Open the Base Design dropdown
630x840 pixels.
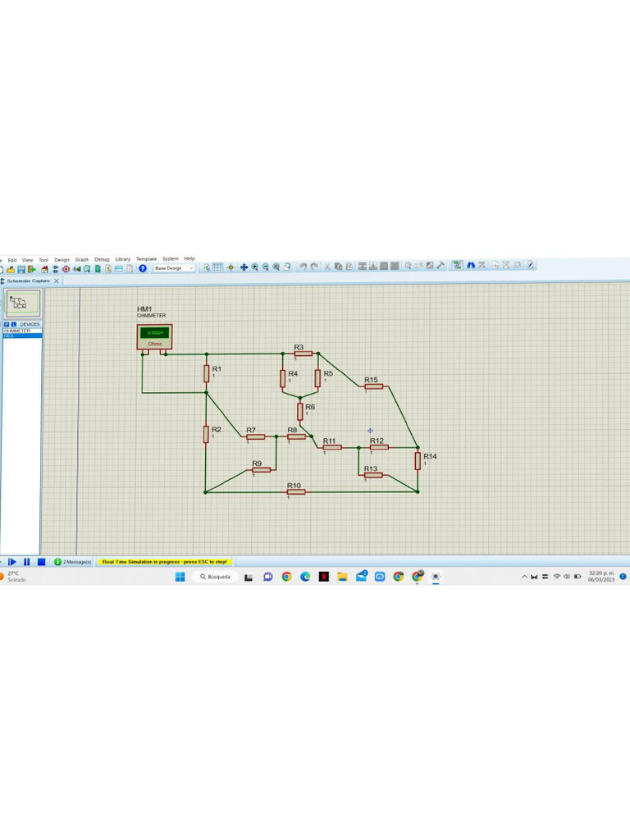174,268
